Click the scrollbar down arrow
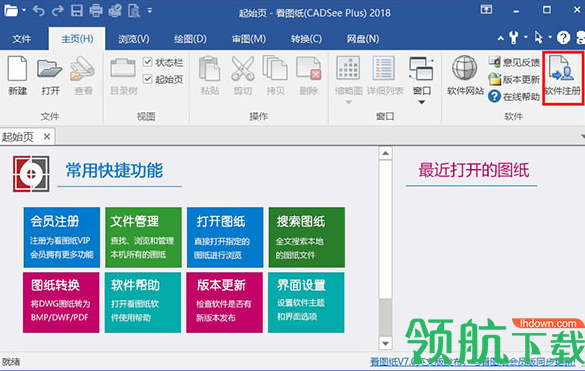 pos(385,343)
